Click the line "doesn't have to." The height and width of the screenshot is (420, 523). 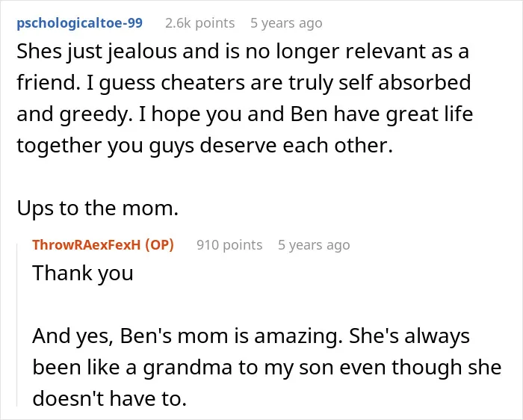(x=109, y=398)
